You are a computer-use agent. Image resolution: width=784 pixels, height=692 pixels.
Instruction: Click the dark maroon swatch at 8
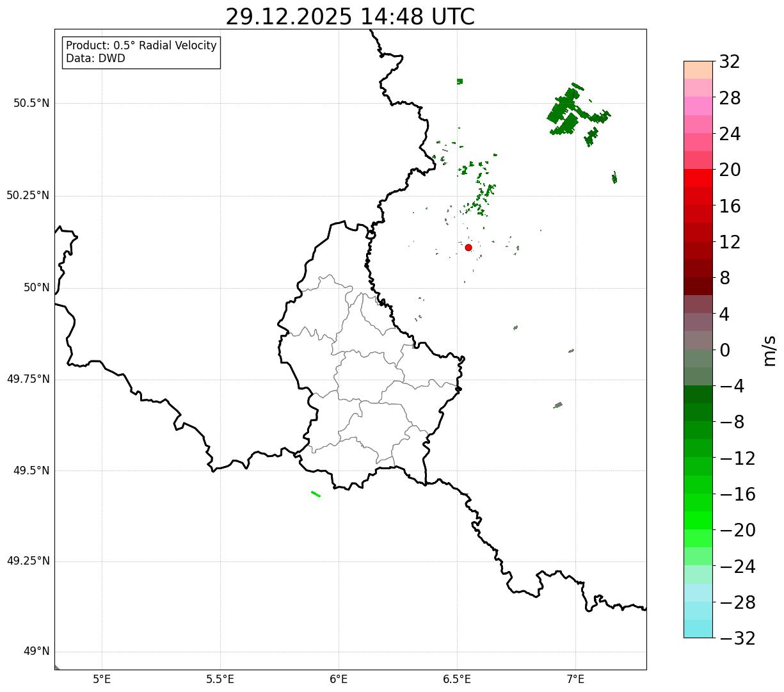[698, 286]
